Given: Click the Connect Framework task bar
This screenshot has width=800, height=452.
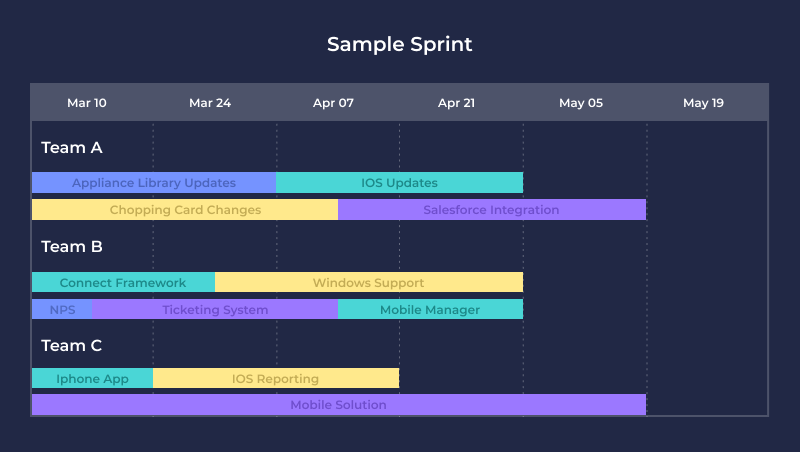Looking at the screenshot, I should tap(123, 283).
